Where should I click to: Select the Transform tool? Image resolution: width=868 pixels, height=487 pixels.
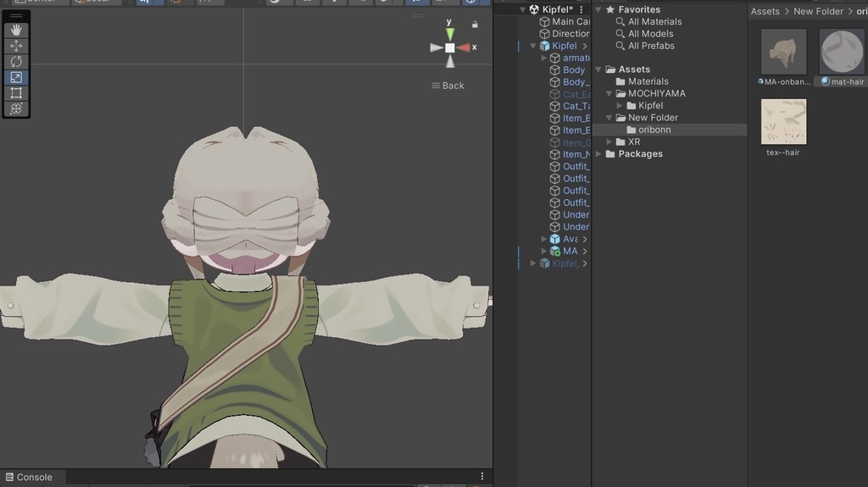pos(16,108)
